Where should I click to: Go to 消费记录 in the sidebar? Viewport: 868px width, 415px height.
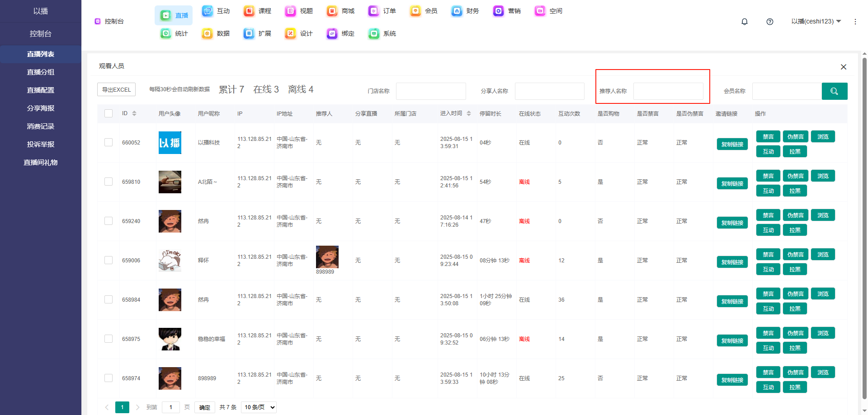[41, 126]
